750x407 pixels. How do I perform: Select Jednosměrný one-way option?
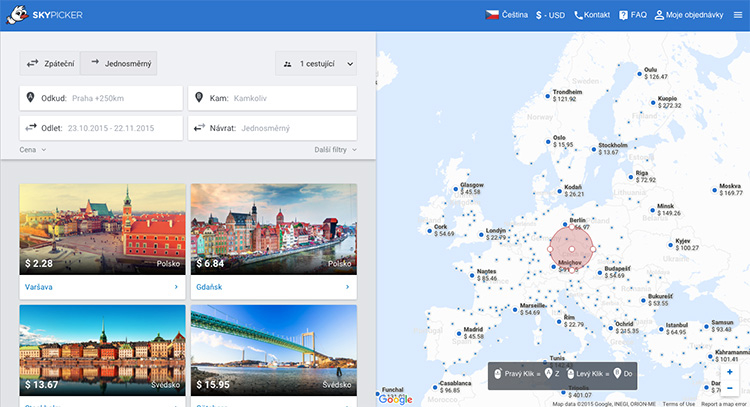click(x=118, y=63)
